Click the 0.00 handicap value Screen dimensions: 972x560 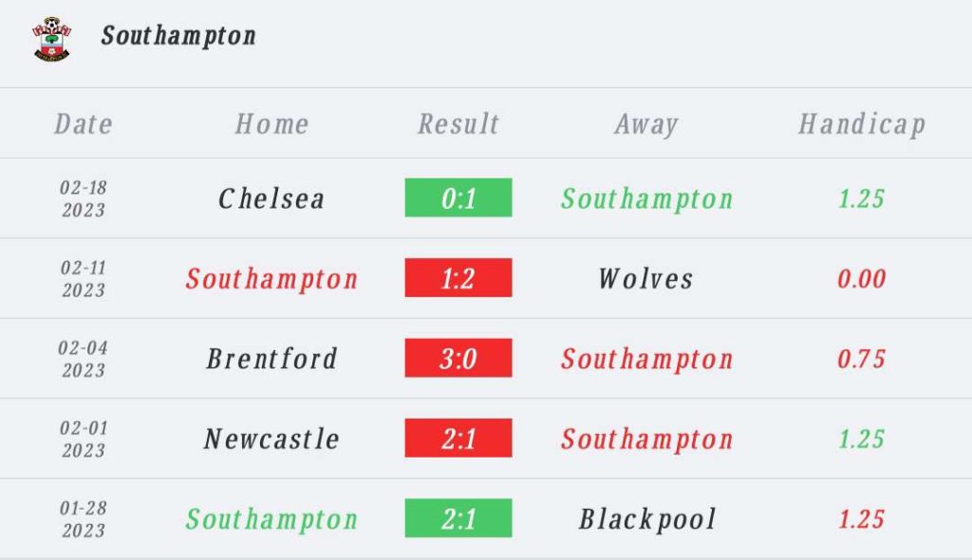tap(862, 279)
